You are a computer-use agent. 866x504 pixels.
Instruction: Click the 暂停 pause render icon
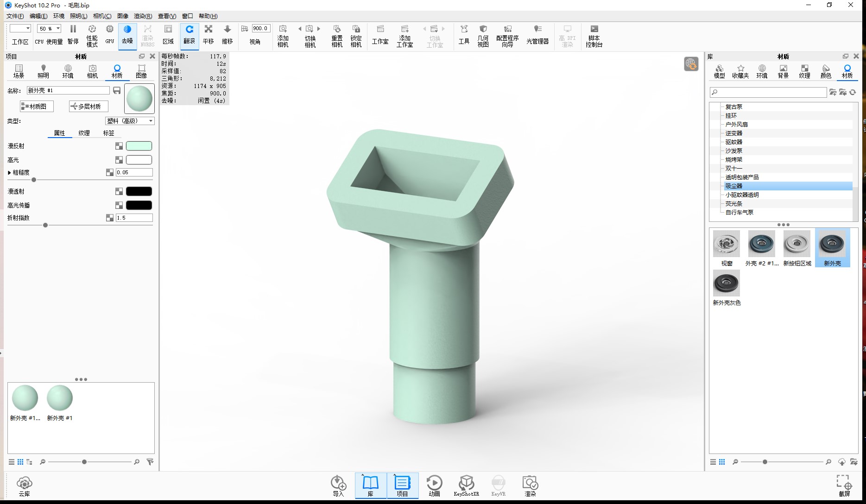pyautogui.click(x=73, y=35)
